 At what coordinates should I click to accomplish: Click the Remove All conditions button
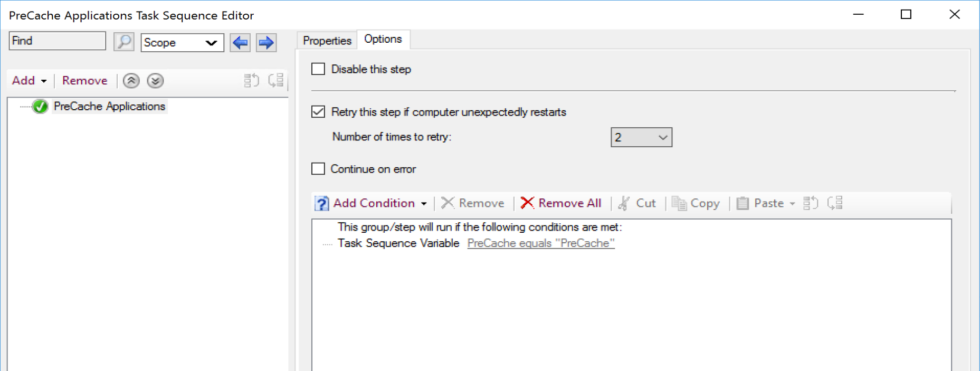tap(561, 203)
